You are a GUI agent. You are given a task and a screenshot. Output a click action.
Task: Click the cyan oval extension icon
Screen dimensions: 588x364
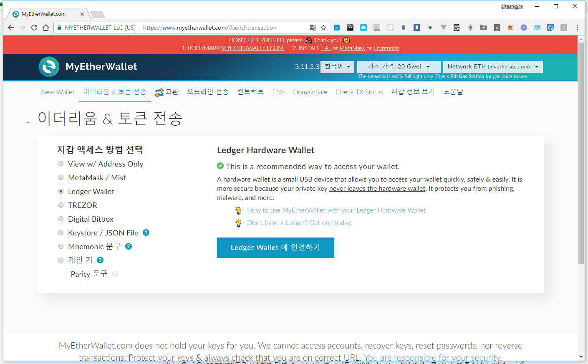click(363, 28)
